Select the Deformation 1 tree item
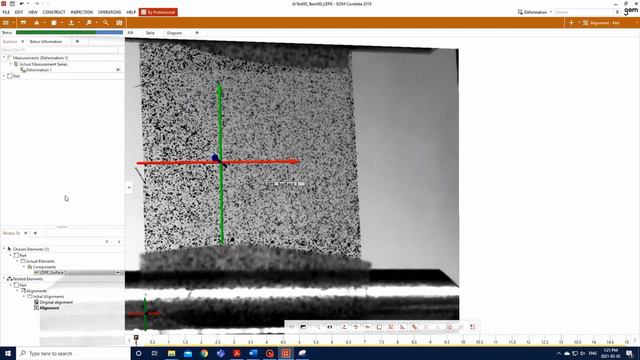This screenshot has width=640, height=360. [39, 70]
